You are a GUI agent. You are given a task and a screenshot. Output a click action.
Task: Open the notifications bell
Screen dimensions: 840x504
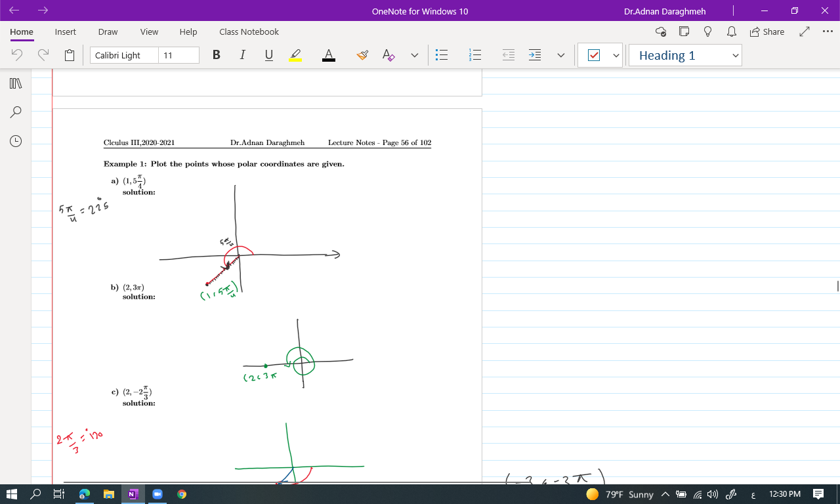(732, 31)
